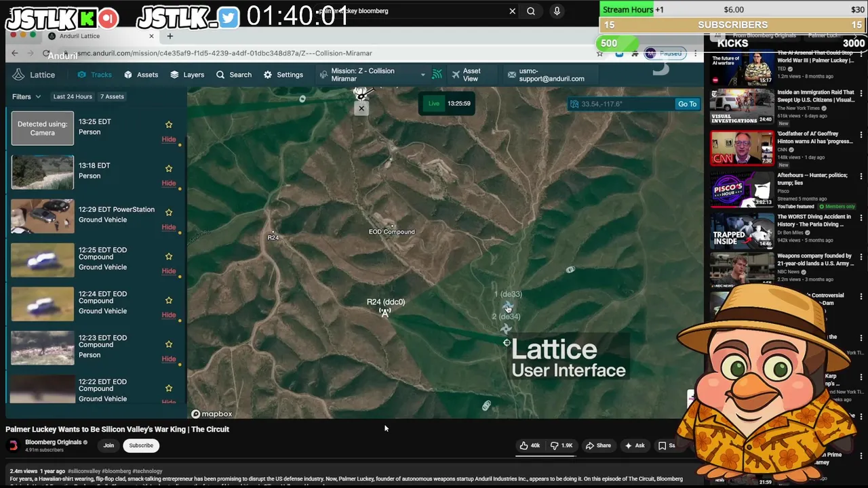
Task: Click the Ask button
Action: (x=635, y=445)
